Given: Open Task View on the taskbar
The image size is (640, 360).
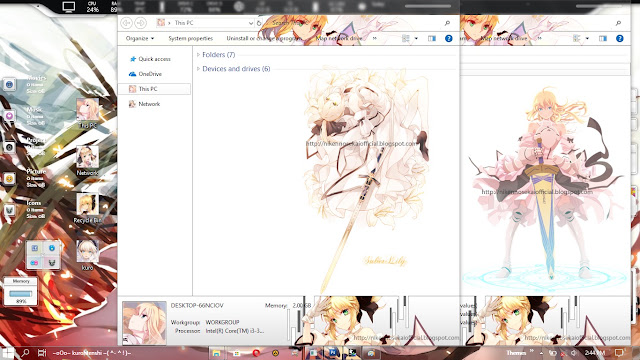Looking at the screenshot, I should pyautogui.click(x=41, y=353).
